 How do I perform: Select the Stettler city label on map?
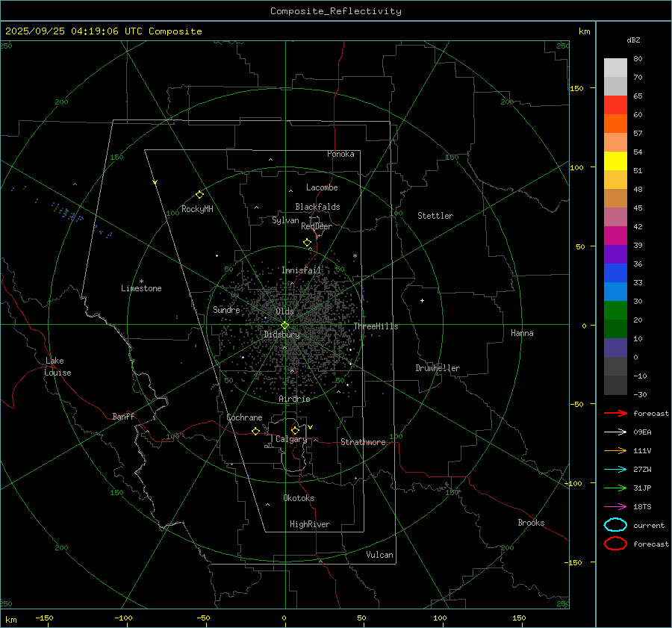coord(435,216)
